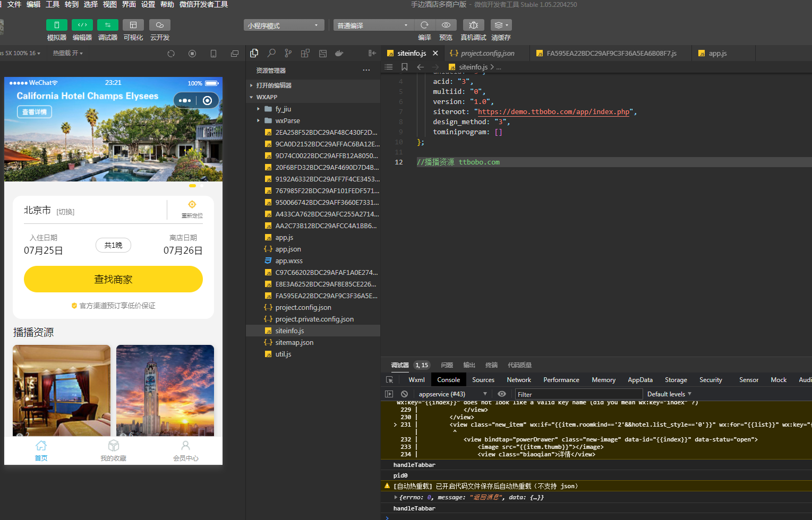The width and height of the screenshot is (812, 520).
Task: Toggle the simulator panel button
Action: pos(56,25)
